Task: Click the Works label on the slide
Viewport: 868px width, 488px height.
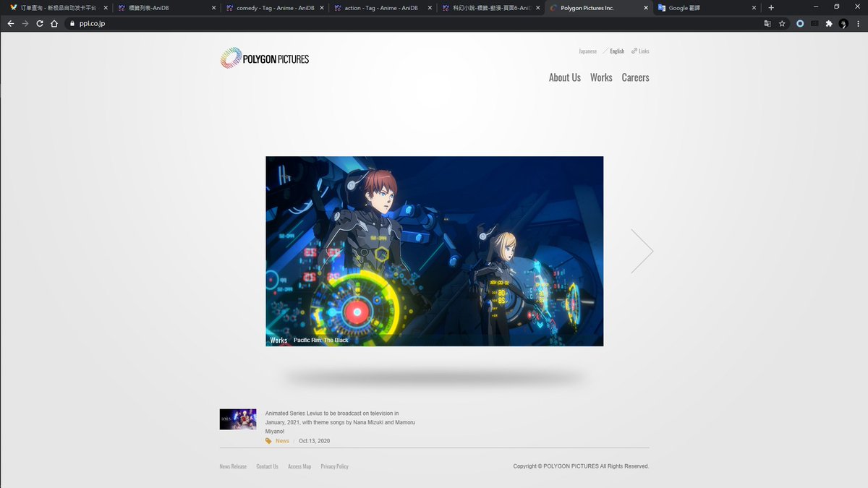Action: [278, 340]
